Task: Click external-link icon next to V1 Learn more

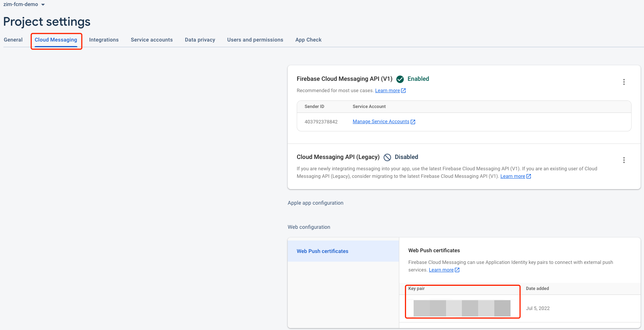Action: coord(403,91)
